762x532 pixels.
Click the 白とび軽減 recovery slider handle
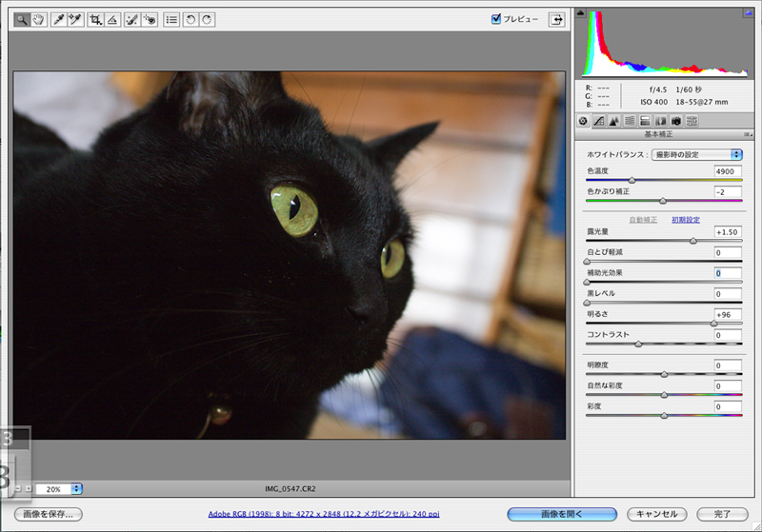pyautogui.click(x=587, y=261)
